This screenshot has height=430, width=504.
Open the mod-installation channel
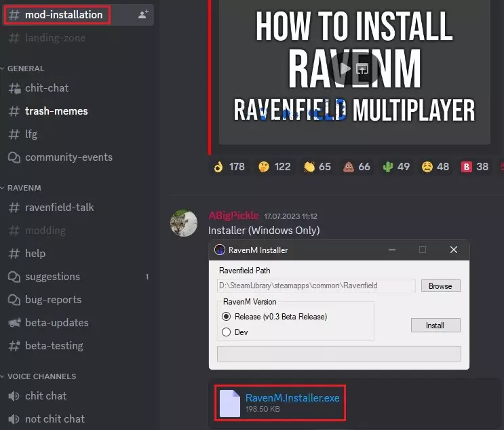pyautogui.click(x=77, y=15)
